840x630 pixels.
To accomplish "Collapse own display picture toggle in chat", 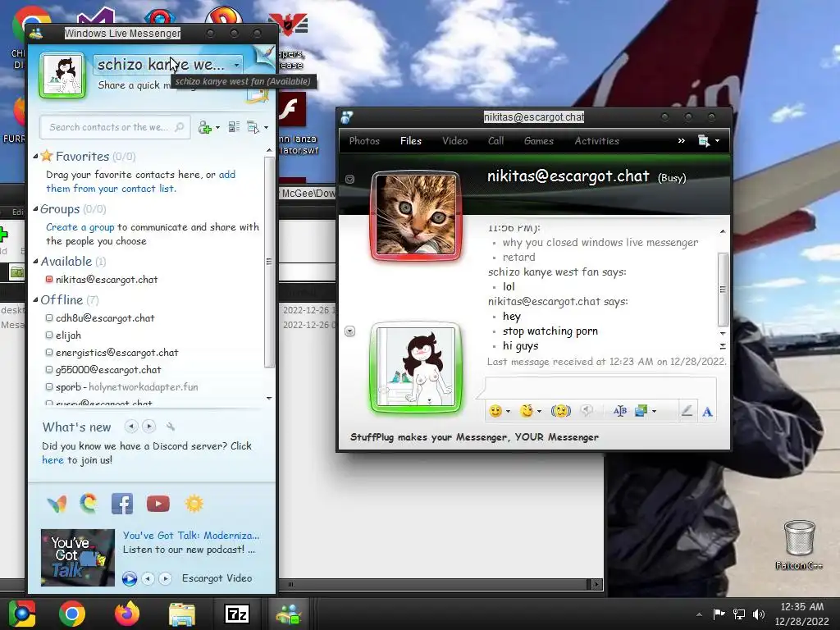I will click(x=349, y=331).
